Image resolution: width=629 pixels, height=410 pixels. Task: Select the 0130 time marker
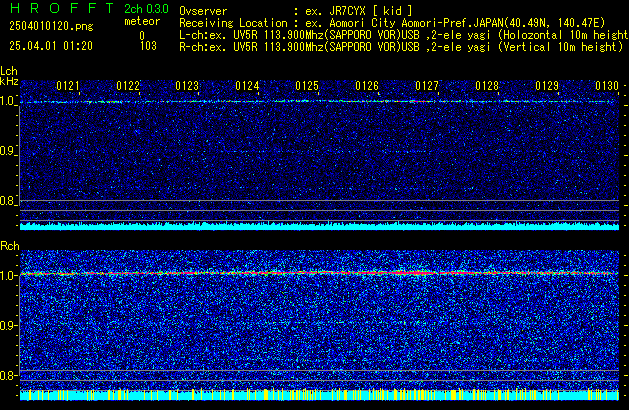(607, 86)
